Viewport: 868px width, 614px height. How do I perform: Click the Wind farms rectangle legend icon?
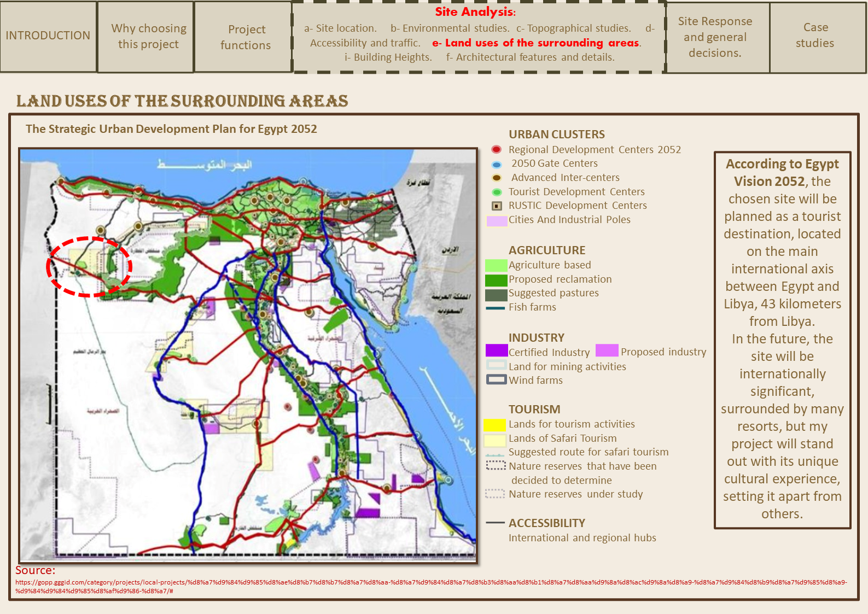coord(496,379)
